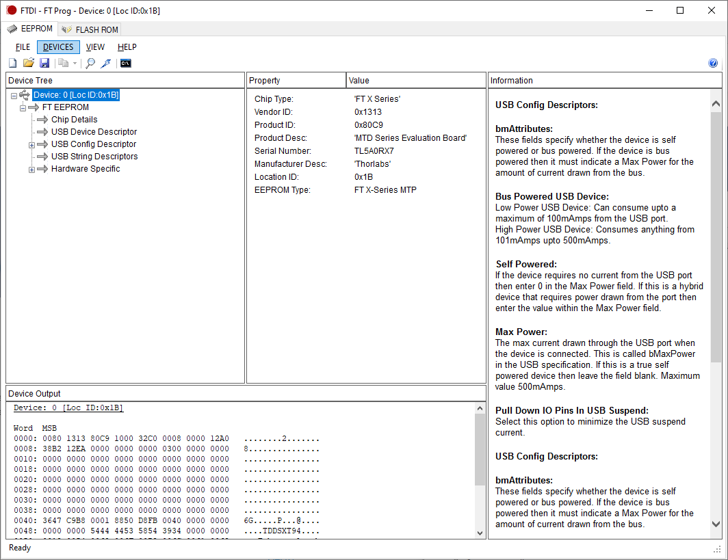
Task: Collapse the FT EEPROM tree node
Action: [23, 108]
